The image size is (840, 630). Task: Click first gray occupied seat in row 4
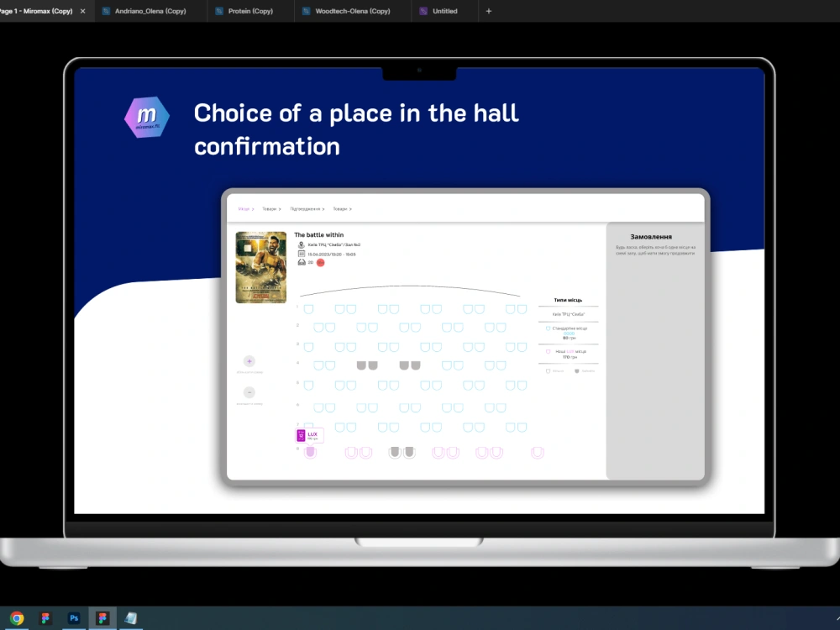[x=361, y=365]
